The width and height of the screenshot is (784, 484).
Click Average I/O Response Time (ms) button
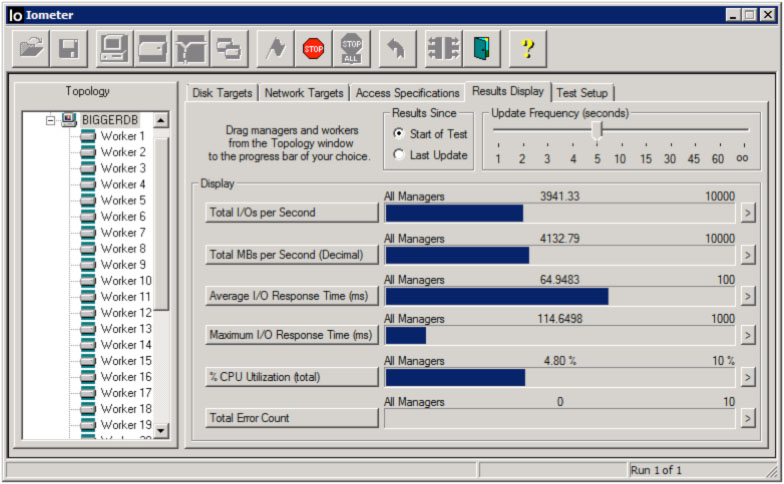coord(292,296)
